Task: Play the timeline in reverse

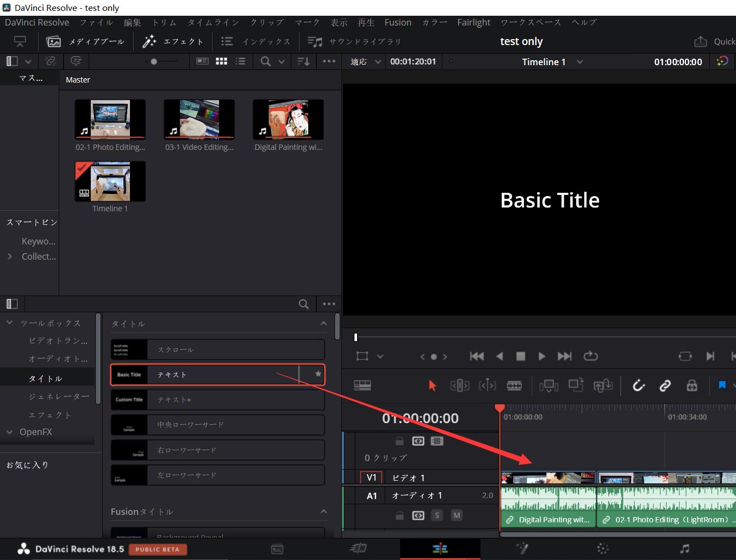Action: click(499, 356)
